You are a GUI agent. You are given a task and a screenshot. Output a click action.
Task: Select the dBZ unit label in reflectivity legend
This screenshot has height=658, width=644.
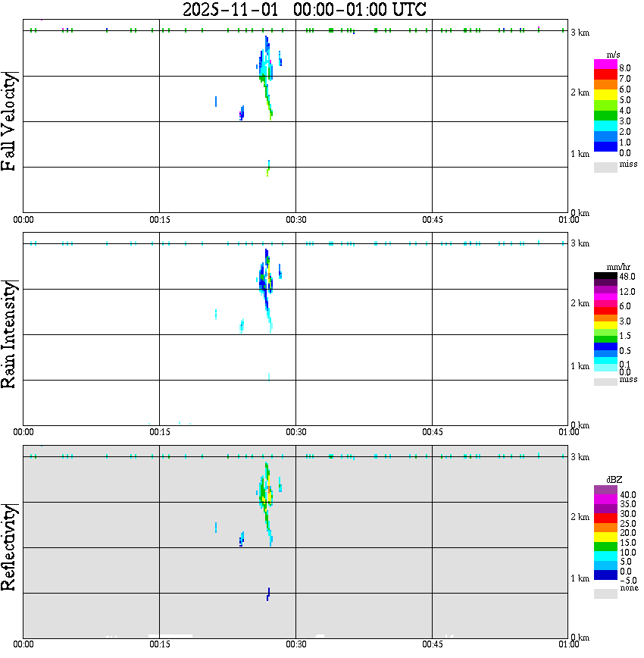[x=614, y=479]
